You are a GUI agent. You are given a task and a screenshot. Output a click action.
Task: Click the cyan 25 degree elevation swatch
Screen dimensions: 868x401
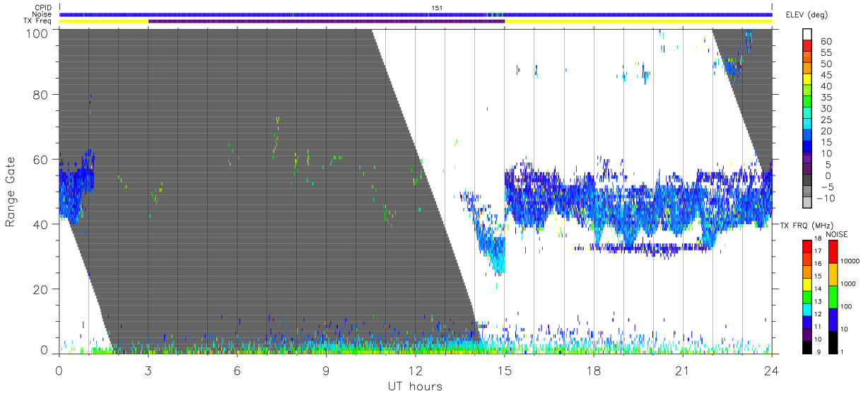807,124
